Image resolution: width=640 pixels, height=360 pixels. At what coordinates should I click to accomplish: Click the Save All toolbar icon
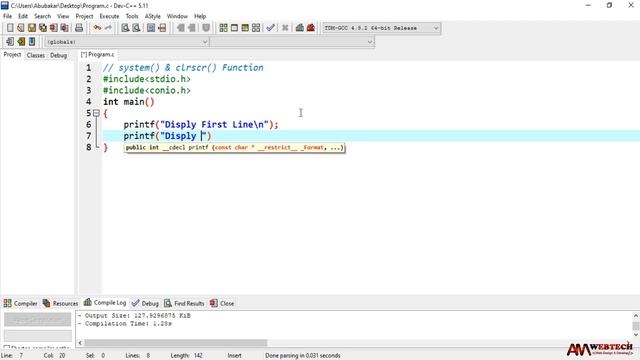coord(43,28)
